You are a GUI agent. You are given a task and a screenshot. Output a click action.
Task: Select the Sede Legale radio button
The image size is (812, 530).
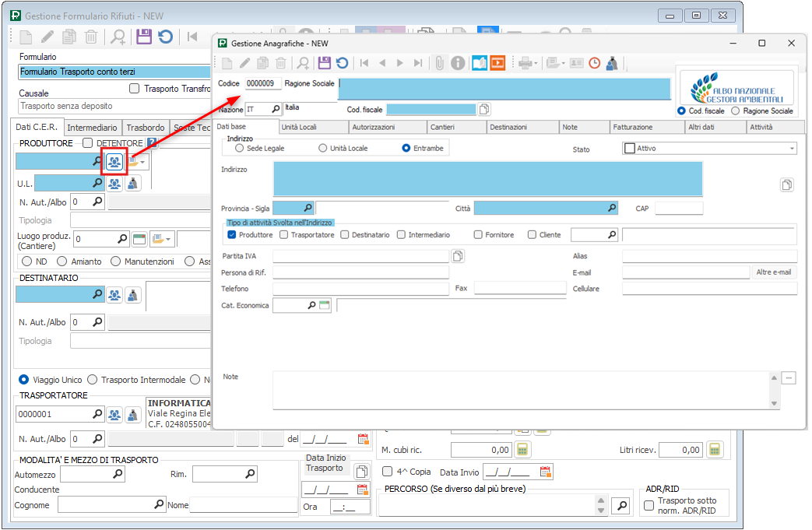(x=240, y=148)
